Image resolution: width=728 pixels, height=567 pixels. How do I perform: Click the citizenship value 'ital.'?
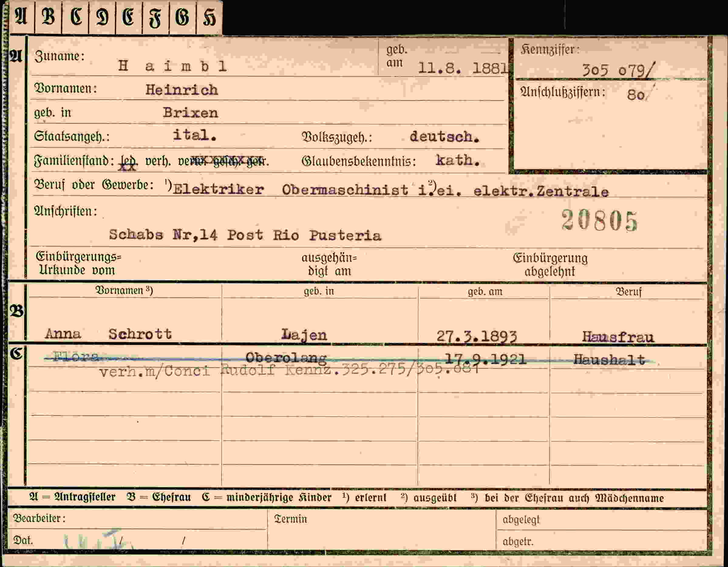pos(195,135)
